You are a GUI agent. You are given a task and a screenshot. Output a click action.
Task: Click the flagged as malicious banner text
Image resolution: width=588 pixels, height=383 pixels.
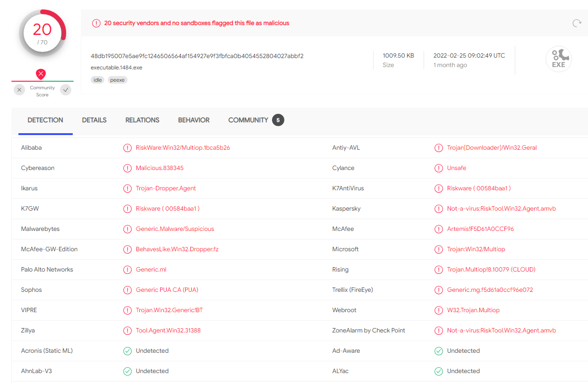(196, 23)
